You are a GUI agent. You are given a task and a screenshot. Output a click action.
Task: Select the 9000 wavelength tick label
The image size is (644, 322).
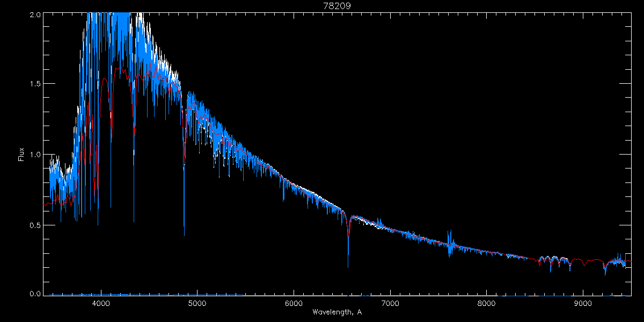point(583,303)
